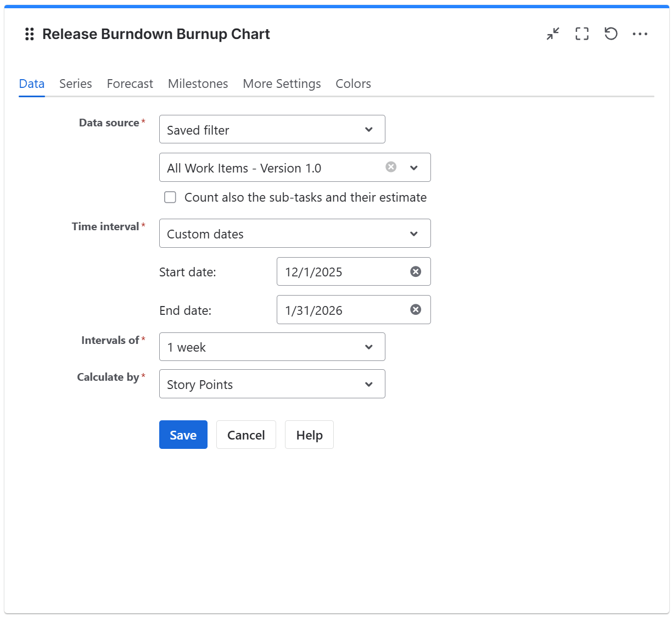The height and width of the screenshot is (617, 672).
Task: Refresh the Release Burndown Burnup Chart
Action: [611, 34]
